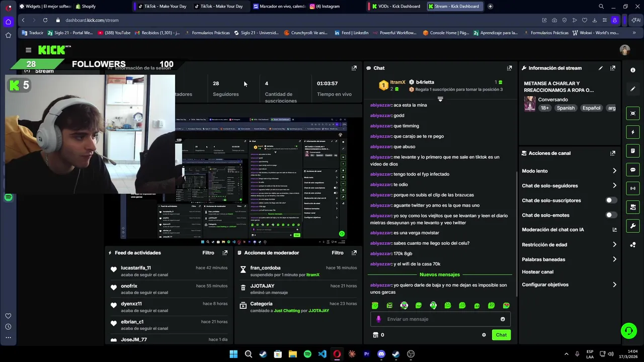
Task: Pop out Acciones de moderador panel
Action: click(x=354, y=253)
